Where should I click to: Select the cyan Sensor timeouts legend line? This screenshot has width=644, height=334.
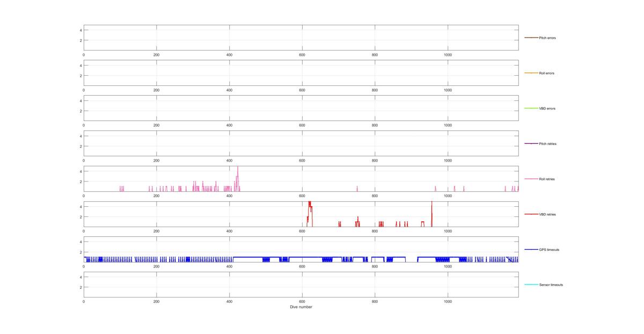[x=531, y=285]
